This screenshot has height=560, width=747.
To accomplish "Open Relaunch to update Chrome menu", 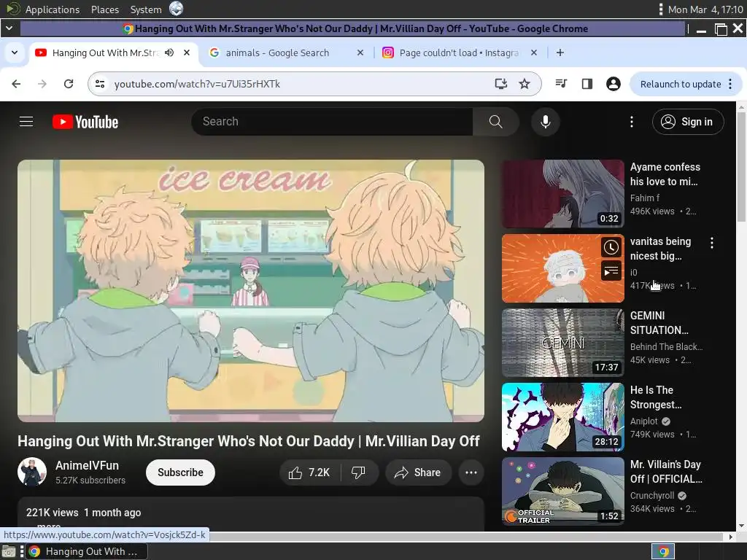I will click(686, 84).
